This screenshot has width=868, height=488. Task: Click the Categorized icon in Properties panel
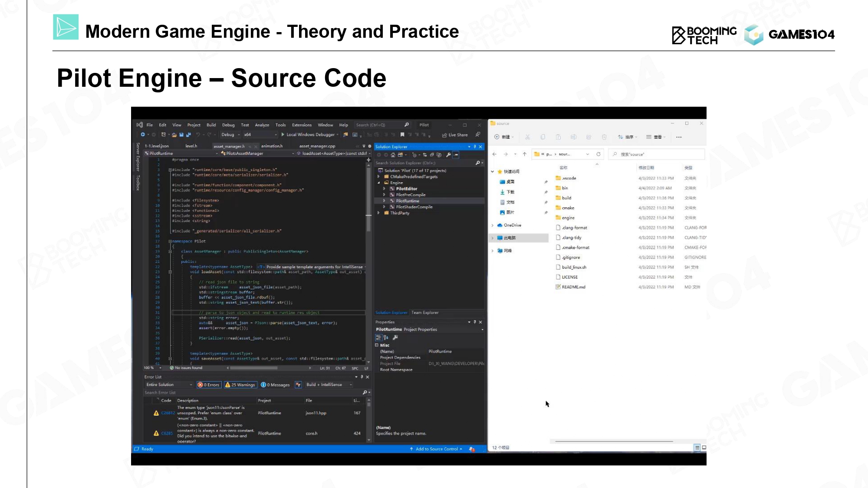(x=378, y=337)
